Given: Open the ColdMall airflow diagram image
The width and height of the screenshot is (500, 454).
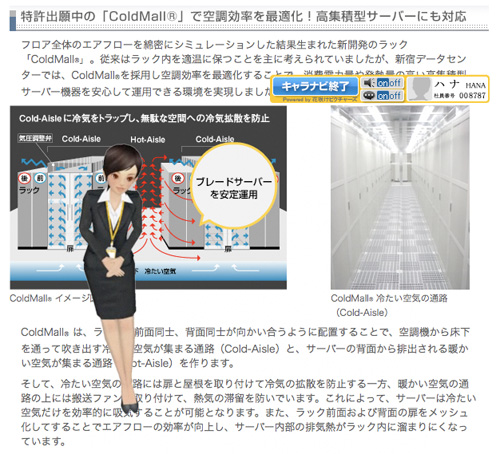Looking at the screenshot, I should pyautogui.click(x=148, y=197).
